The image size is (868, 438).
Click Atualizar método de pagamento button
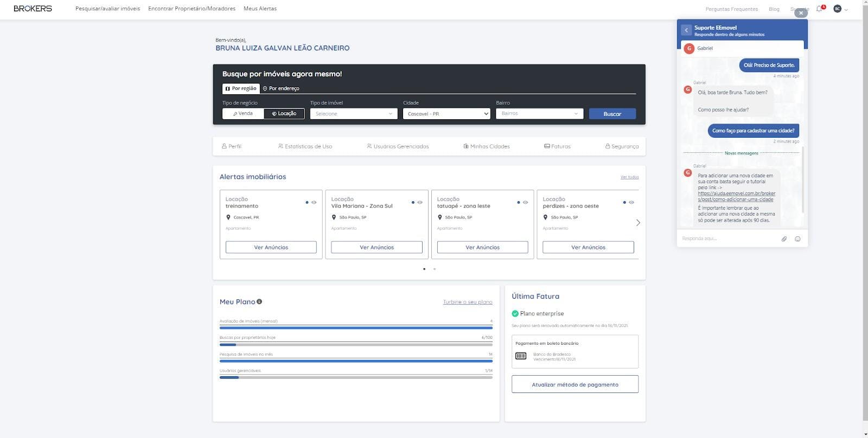575,384
